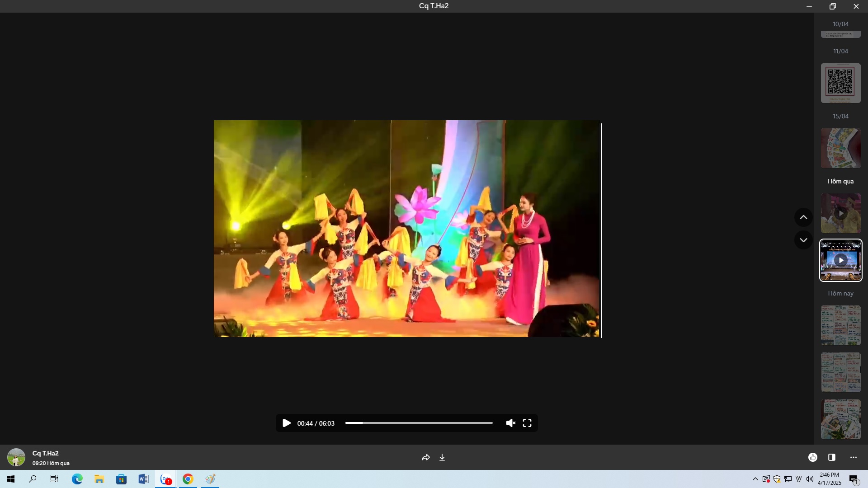Show hidden system tray icons
868x488 pixels.
point(755,479)
